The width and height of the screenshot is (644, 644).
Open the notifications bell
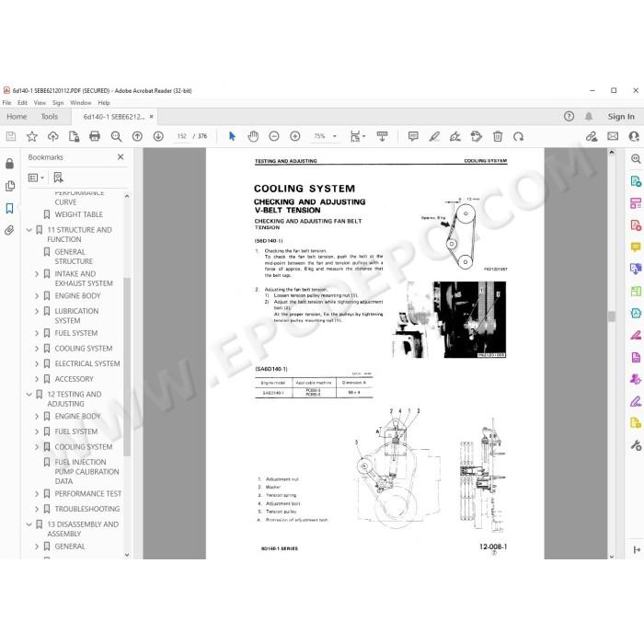[x=589, y=117]
